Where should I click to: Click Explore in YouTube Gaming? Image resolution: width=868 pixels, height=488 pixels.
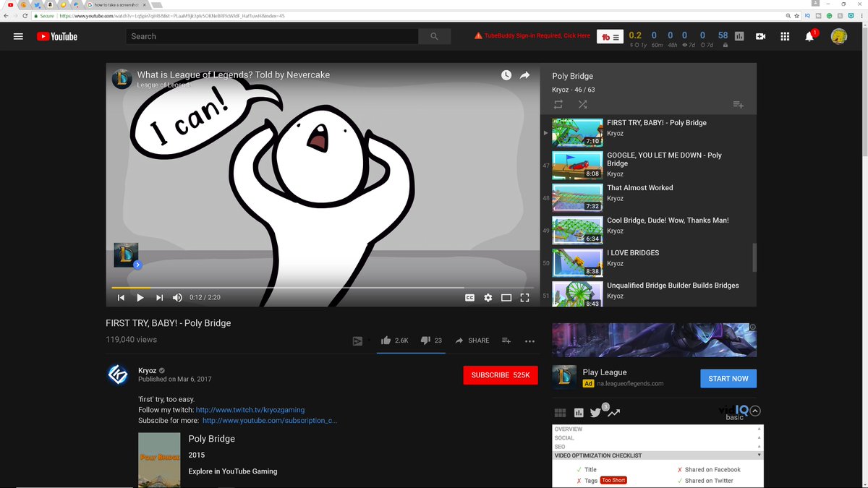[233, 471]
